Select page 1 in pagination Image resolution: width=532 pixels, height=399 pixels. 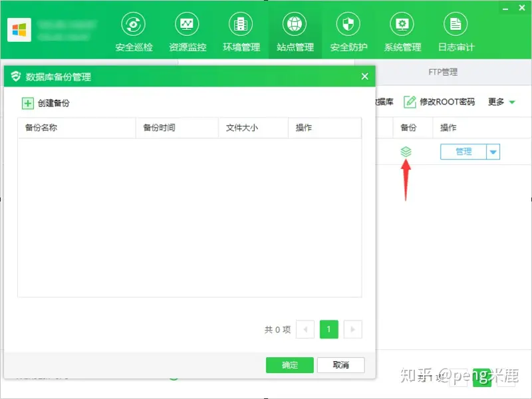click(x=329, y=329)
